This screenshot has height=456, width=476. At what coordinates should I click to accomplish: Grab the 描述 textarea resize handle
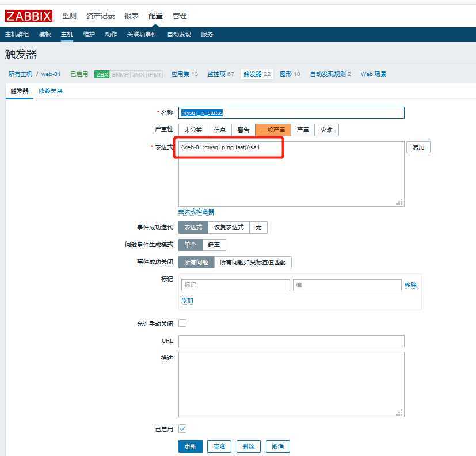tap(399, 413)
